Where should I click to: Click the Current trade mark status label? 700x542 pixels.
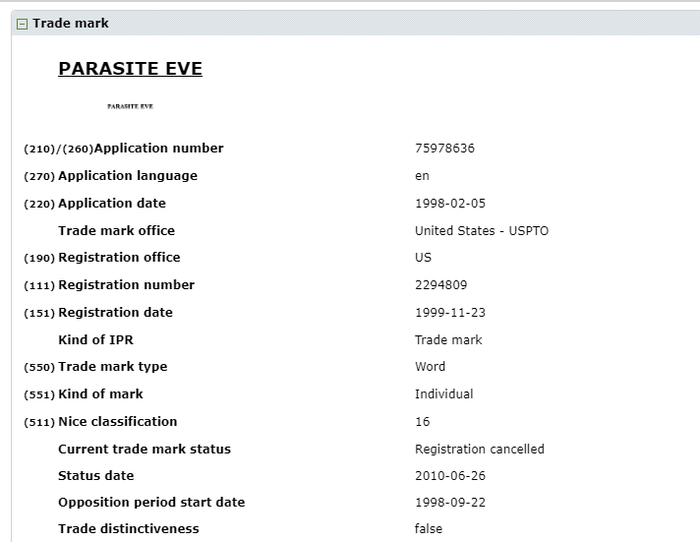145,449
